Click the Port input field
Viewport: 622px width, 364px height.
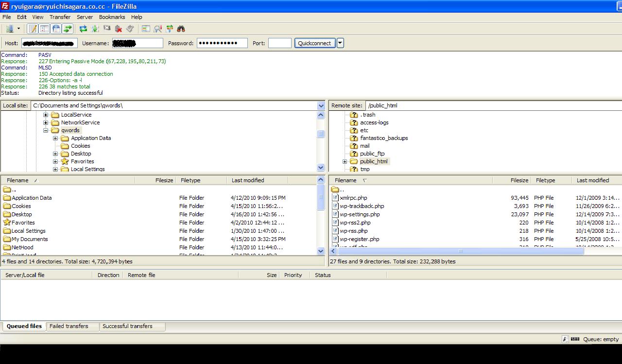(279, 43)
